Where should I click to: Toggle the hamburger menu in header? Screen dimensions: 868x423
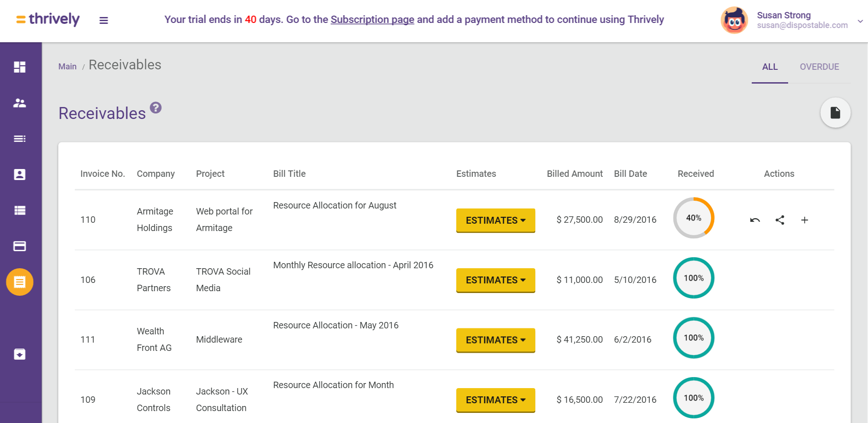(x=104, y=20)
